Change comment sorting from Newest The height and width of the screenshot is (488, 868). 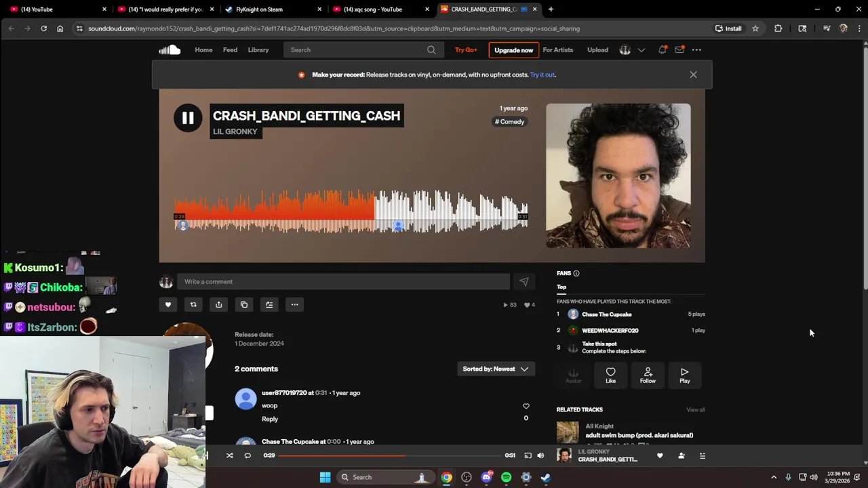tap(496, 369)
